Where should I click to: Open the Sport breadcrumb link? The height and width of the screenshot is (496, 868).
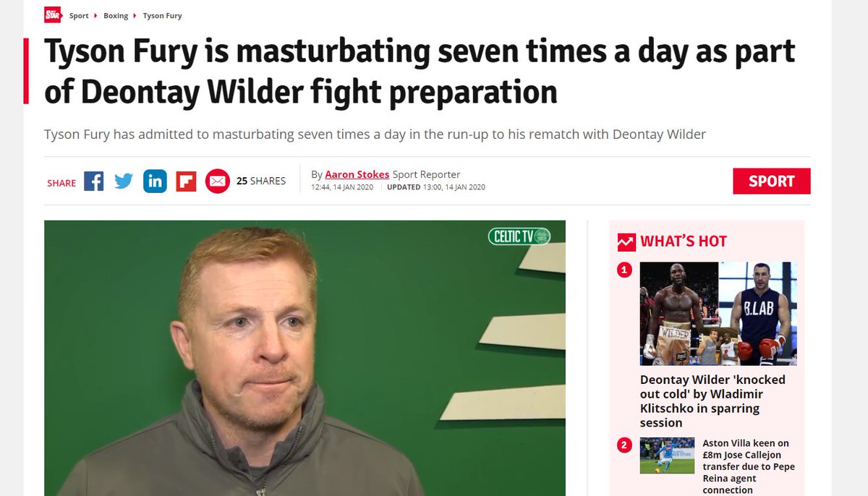(x=79, y=16)
